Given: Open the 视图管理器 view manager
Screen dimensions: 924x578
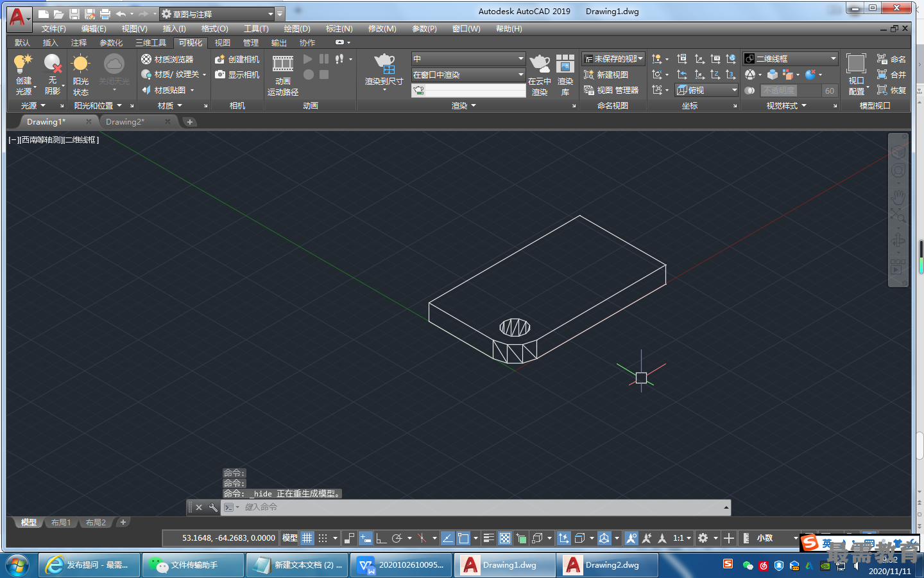Looking at the screenshot, I should point(612,90).
